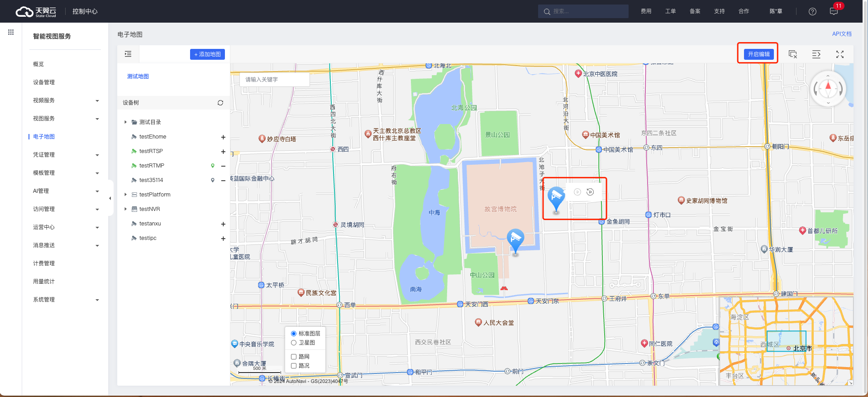This screenshot has height=397, width=868.
Task: Expand the testNVR node
Action: [126, 209]
